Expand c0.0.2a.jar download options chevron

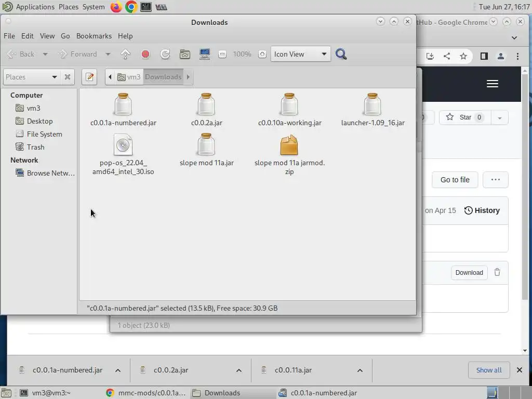239,370
